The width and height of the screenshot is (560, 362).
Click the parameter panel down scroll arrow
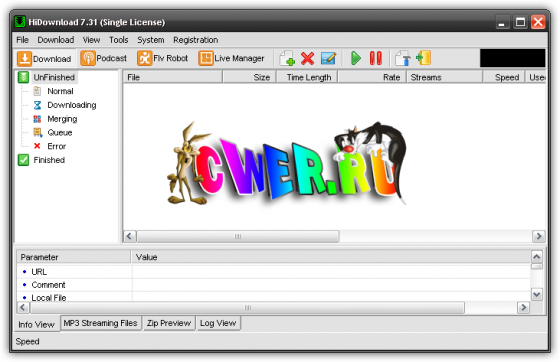(x=536, y=295)
